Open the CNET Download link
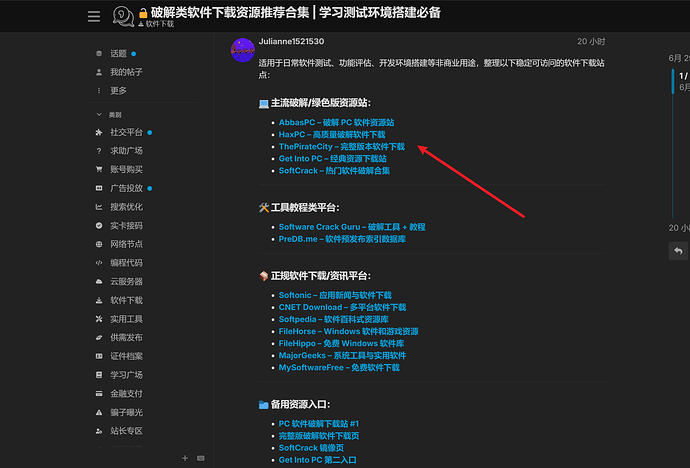 (x=342, y=307)
